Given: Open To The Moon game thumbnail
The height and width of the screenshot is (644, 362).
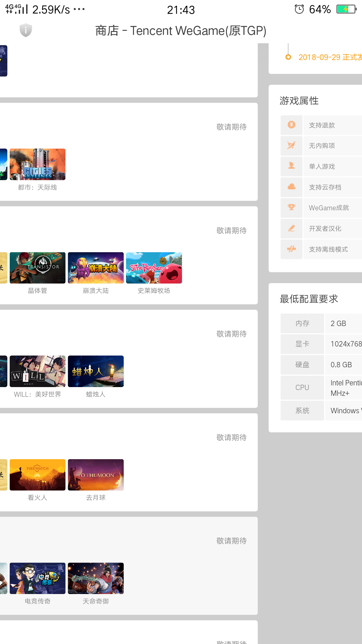Looking at the screenshot, I should tap(96, 475).
